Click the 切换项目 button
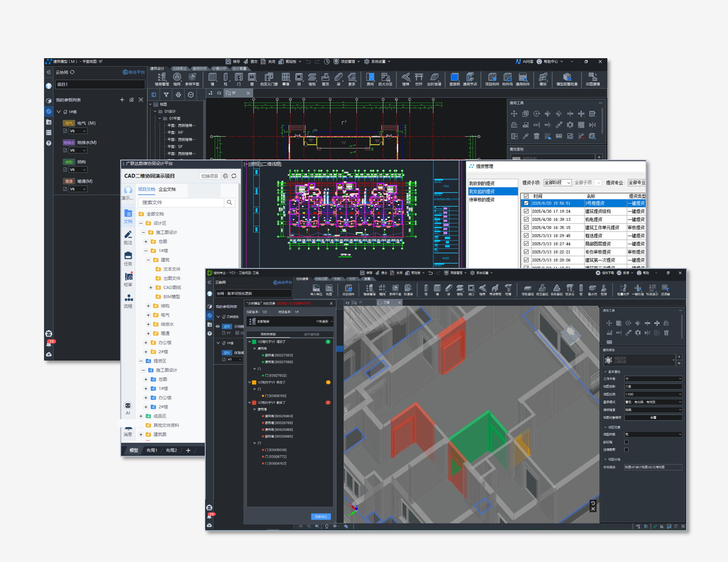Viewport: 728px width, 562px height. [210, 176]
